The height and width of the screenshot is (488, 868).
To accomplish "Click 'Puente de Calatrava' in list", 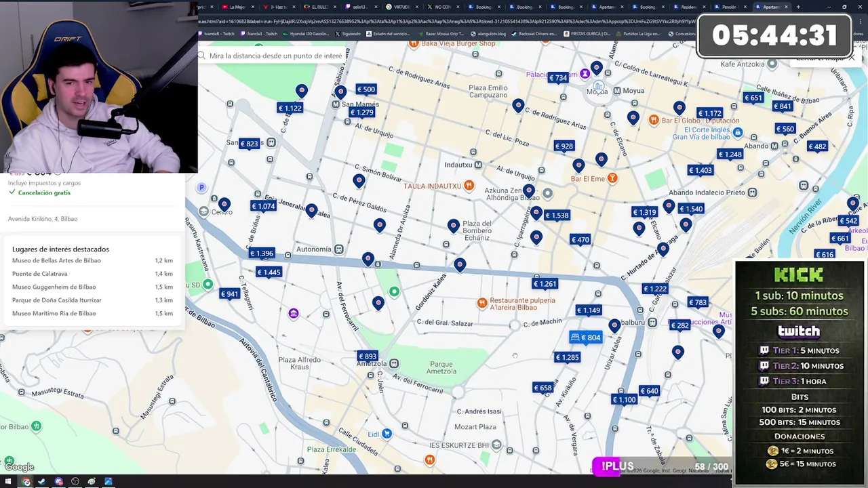I will (39, 274).
